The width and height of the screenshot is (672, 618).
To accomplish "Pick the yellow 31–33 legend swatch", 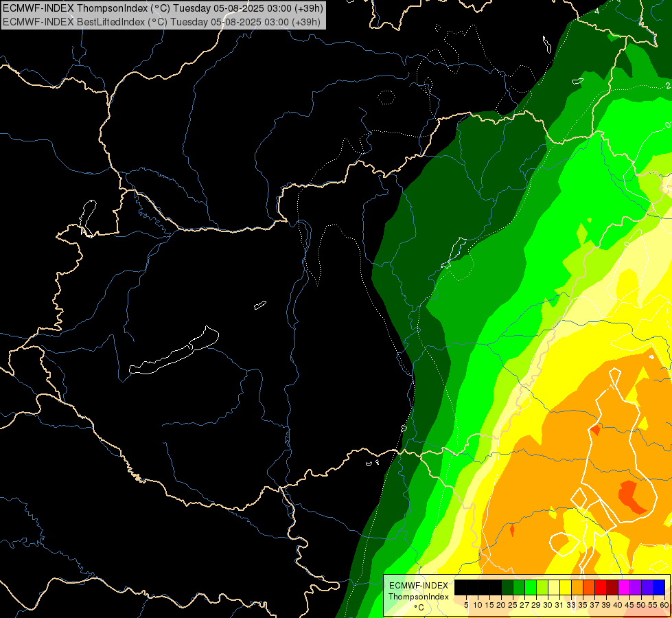I will tap(566, 587).
